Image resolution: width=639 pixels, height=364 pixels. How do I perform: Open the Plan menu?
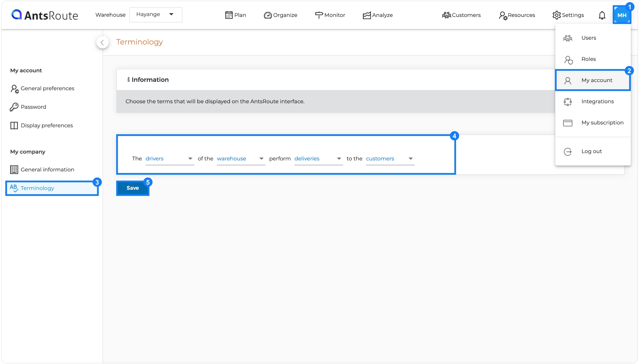pos(236,15)
